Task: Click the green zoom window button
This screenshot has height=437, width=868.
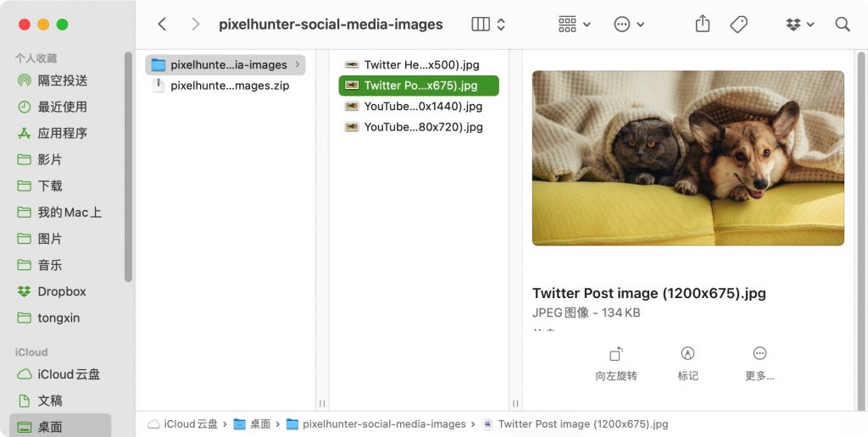Action: coord(62,25)
